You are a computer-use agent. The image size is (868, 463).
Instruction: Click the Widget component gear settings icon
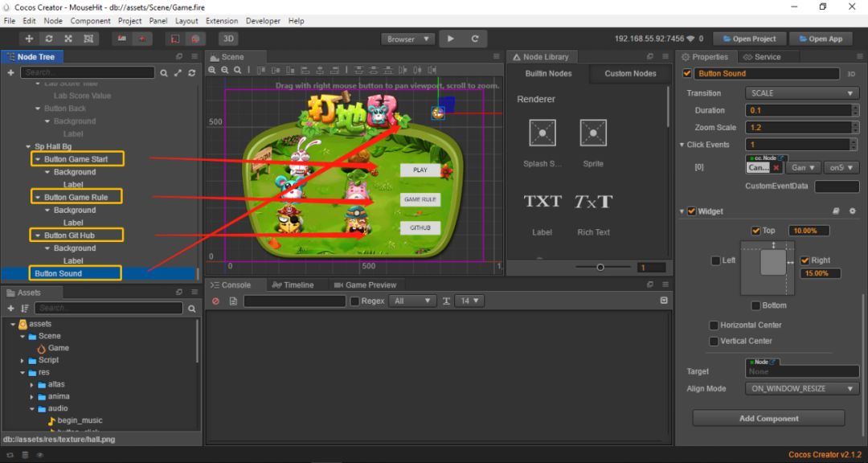[853, 211]
